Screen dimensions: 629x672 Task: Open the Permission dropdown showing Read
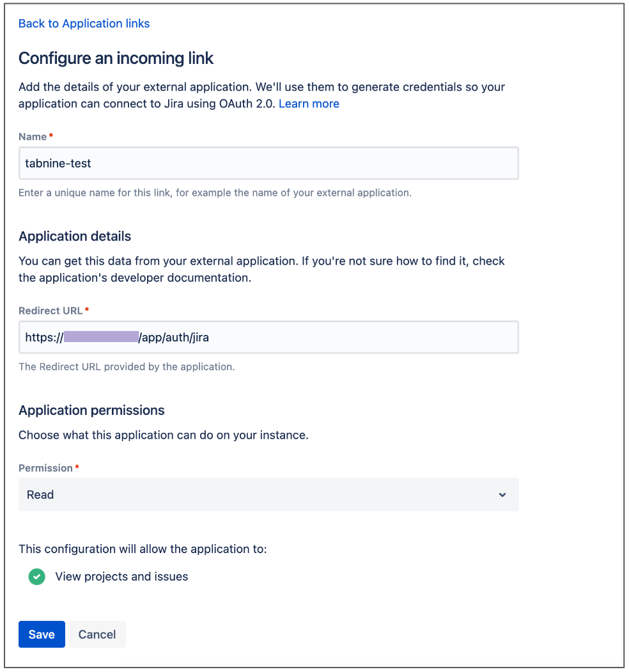click(268, 495)
